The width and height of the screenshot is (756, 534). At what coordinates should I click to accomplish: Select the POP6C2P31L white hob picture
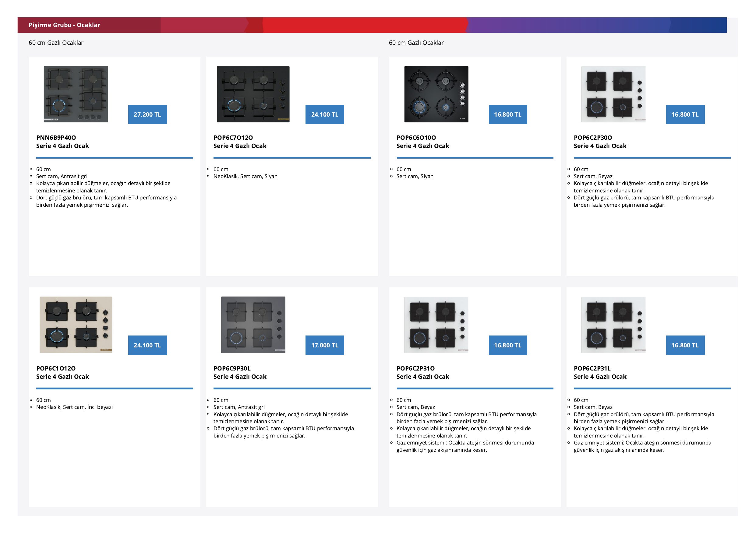613,325
